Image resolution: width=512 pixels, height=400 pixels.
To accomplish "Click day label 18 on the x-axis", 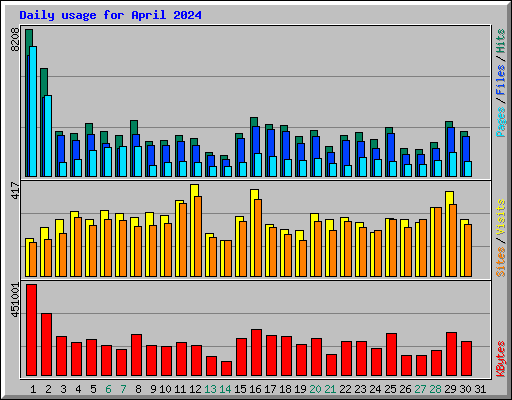I will (x=285, y=389).
